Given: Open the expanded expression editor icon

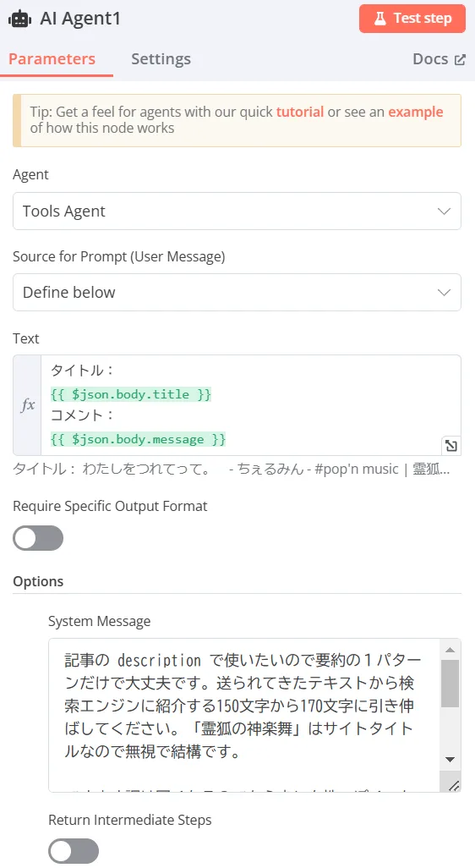Looking at the screenshot, I should 451,446.
